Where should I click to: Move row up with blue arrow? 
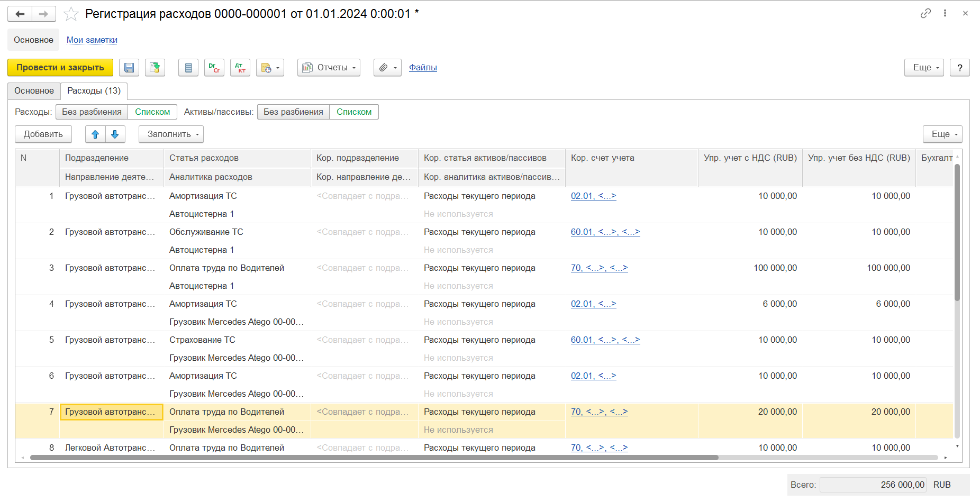coord(95,134)
